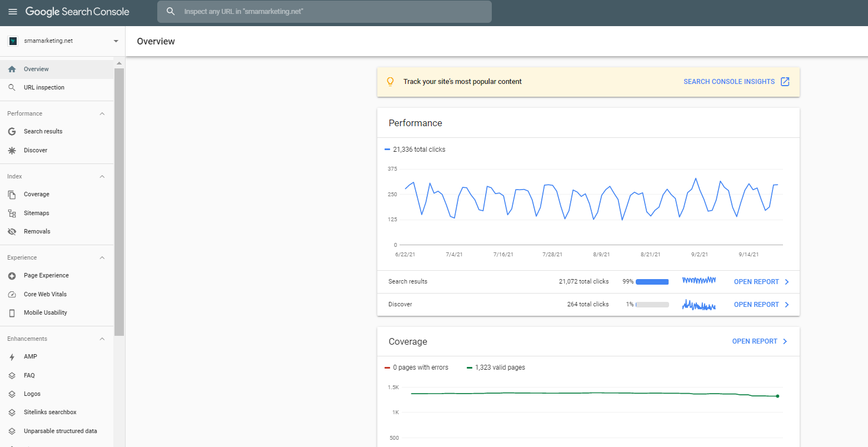Go to Coverage in sidebar menu
868x447 pixels.
(x=37, y=195)
